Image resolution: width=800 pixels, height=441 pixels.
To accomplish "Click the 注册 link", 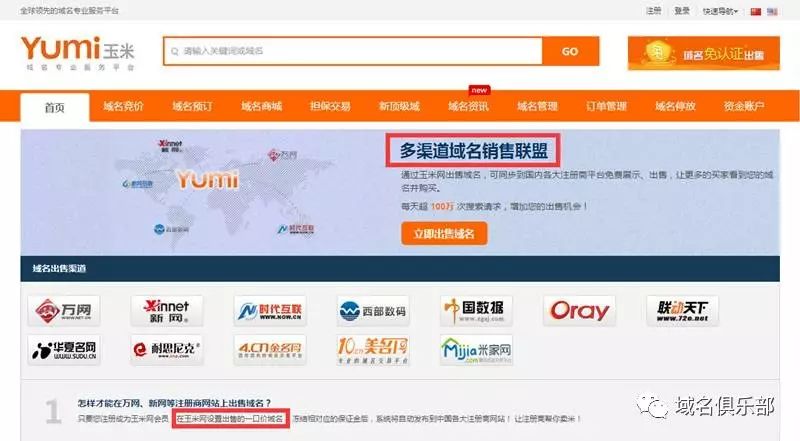I will (x=654, y=11).
